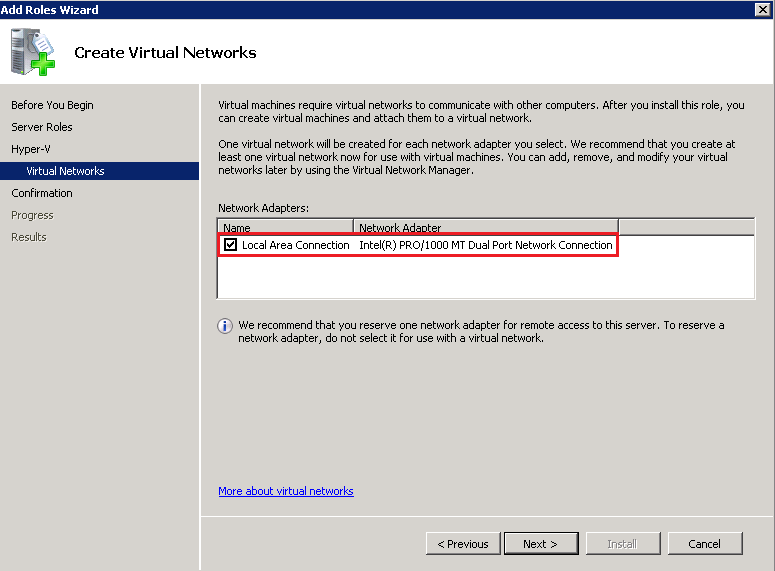Viewport: 775px width, 571px height.
Task: Open More about virtual networks link
Action: 286,491
